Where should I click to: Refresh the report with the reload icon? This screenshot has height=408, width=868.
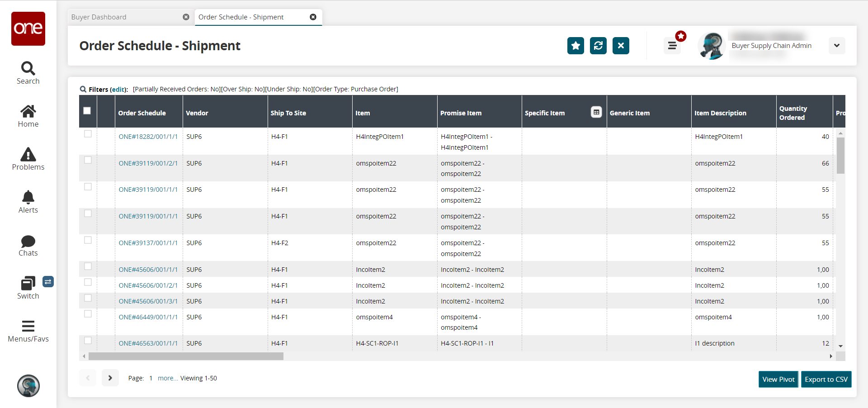click(x=598, y=46)
